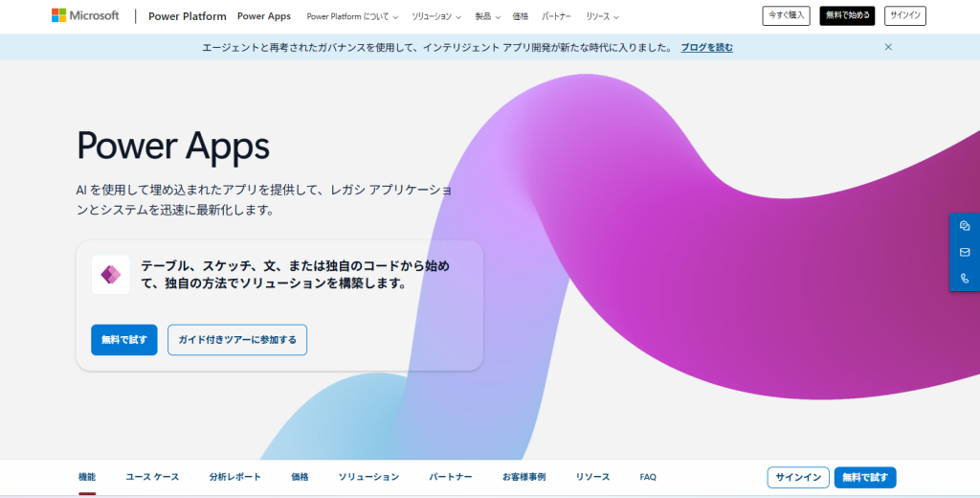Screen dimensions: 980x498
Task: Click ガイド付きツアーに参加する button
Action: [x=237, y=340]
